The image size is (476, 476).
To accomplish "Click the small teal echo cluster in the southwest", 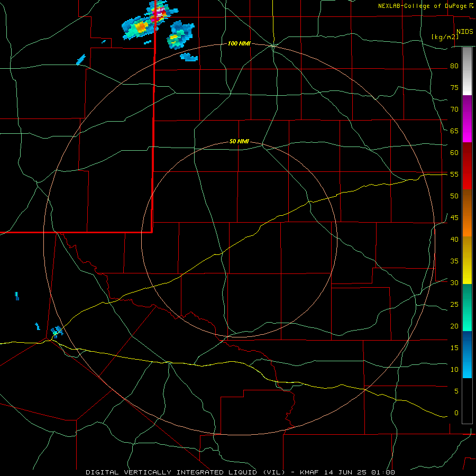I will (x=56, y=331).
